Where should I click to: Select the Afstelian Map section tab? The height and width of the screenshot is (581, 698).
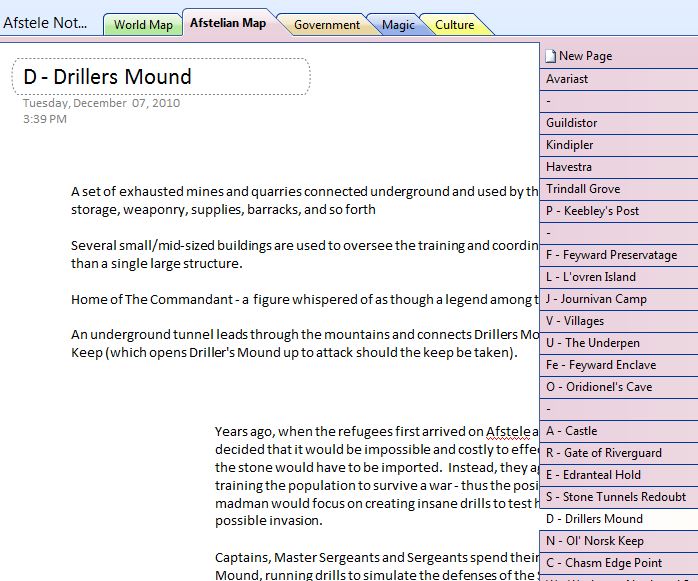point(228,23)
